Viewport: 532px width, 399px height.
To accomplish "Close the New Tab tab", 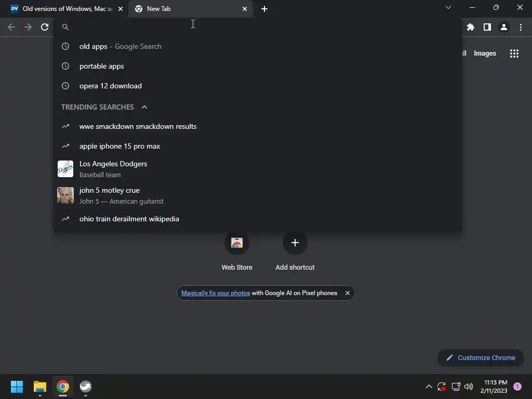I will click(245, 9).
